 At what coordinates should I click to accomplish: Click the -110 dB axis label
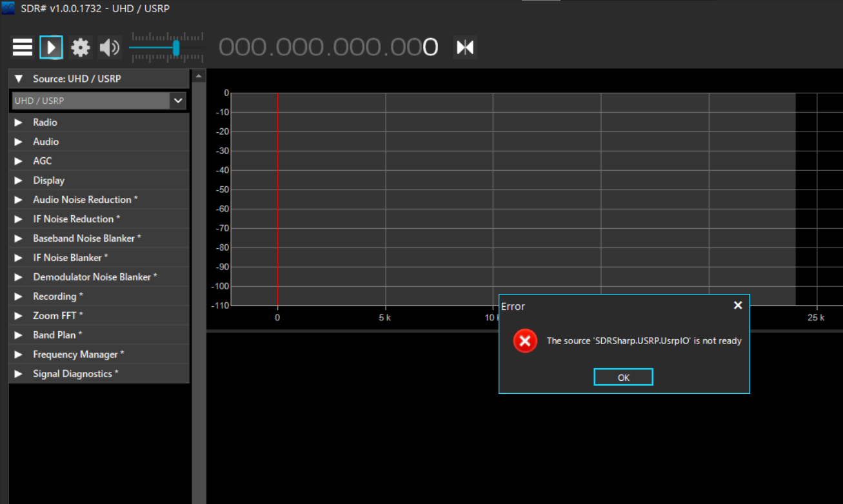(x=220, y=305)
